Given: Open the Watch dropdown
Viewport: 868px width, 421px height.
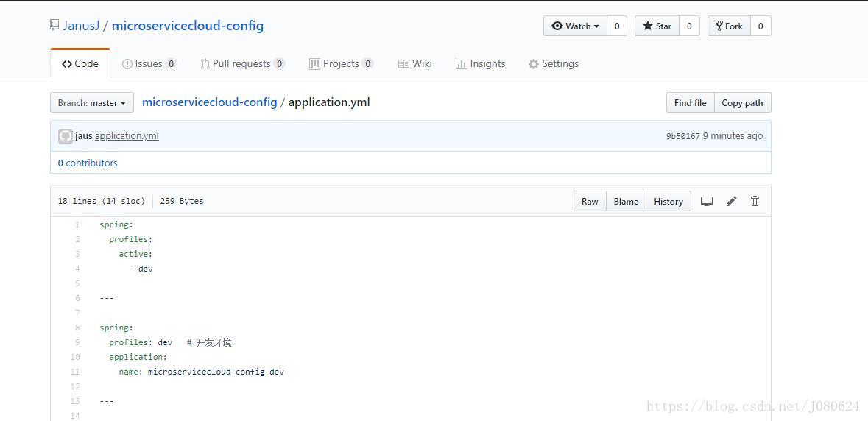Looking at the screenshot, I should tap(575, 26).
